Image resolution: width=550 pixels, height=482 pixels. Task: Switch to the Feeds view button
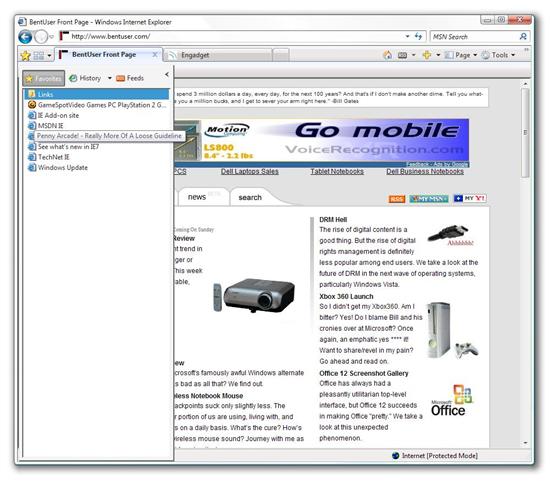pyautogui.click(x=130, y=78)
